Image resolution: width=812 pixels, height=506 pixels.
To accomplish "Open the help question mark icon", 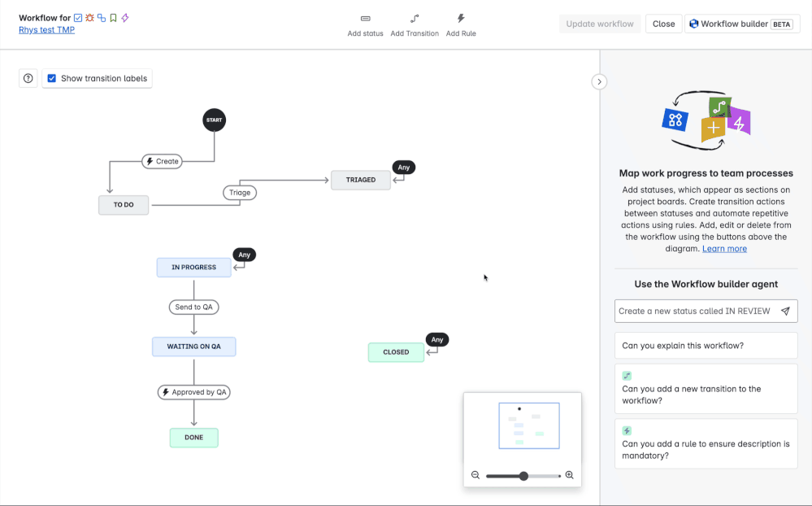I will [x=28, y=78].
